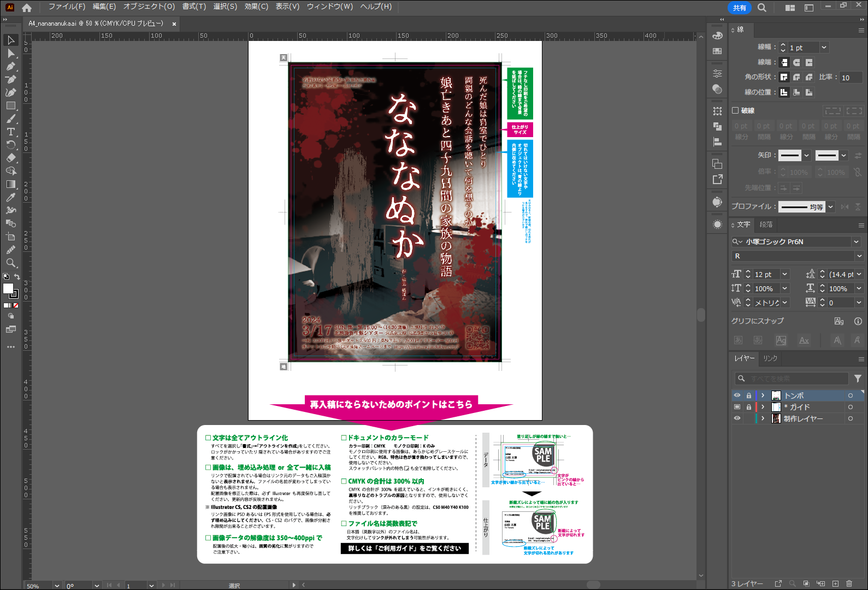Hide the トンボ layer visibility
This screenshot has height=590, width=868.
737,396
